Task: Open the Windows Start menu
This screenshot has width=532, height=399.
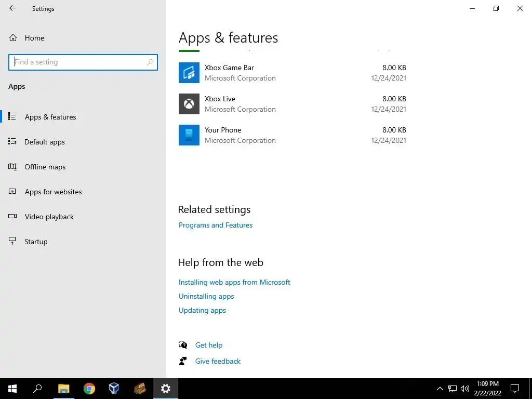Action: click(x=12, y=389)
